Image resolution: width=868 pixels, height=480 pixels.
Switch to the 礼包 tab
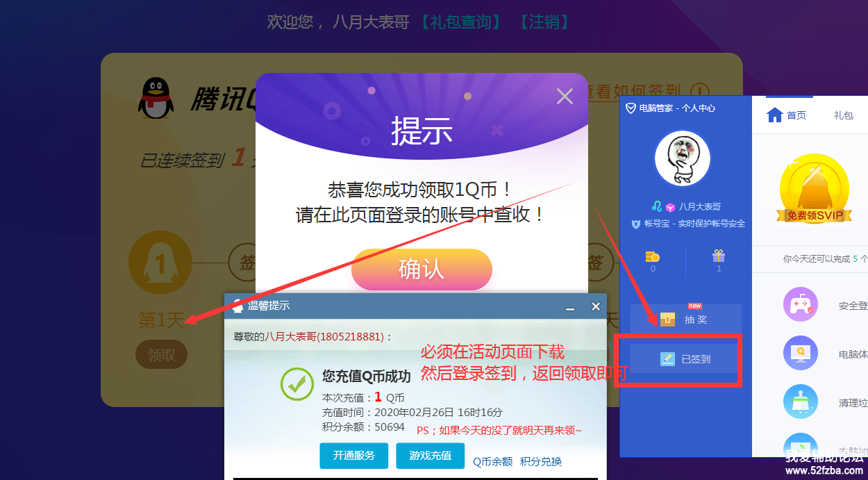[843, 115]
